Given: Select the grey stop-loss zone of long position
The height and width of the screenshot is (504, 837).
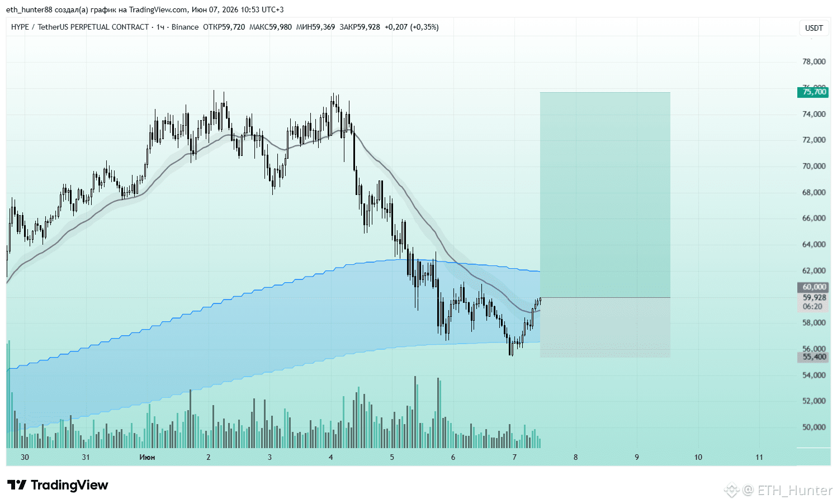Looking at the screenshot, I should 605,327.
